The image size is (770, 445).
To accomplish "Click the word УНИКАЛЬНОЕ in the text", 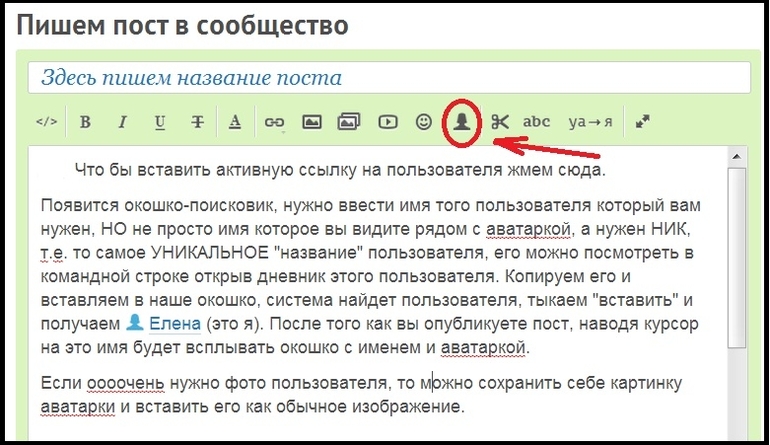I will click(x=210, y=252).
